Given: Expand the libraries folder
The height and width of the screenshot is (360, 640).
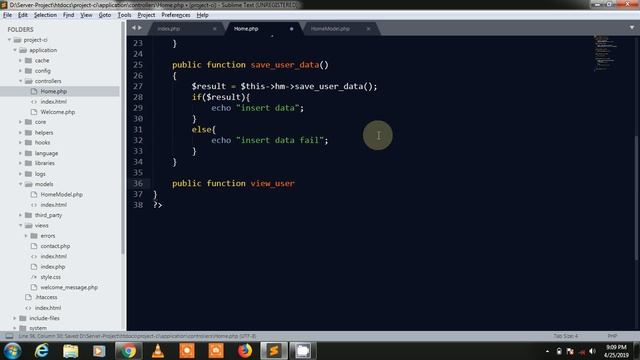Looking at the screenshot, I should click(20, 163).
